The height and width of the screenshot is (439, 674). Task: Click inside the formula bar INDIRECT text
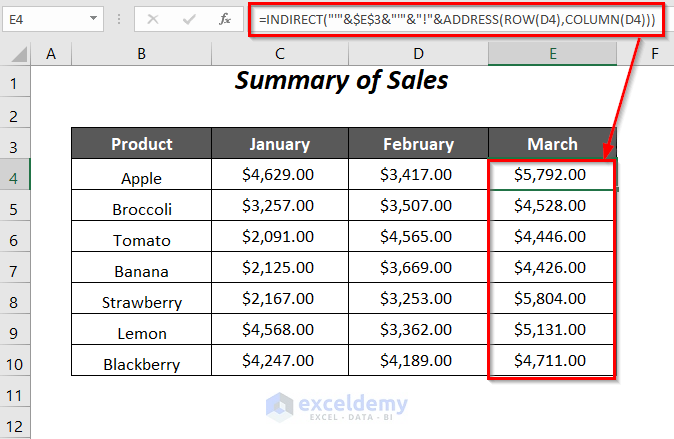tap(440, 19)
